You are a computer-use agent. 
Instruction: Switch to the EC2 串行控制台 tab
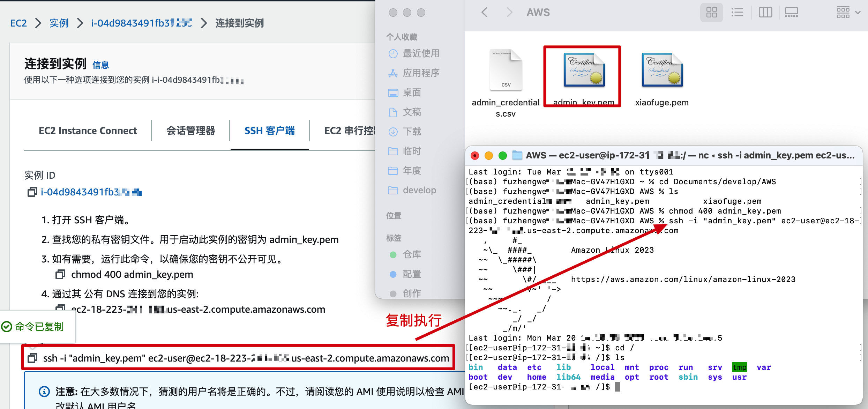pos(350,131)
